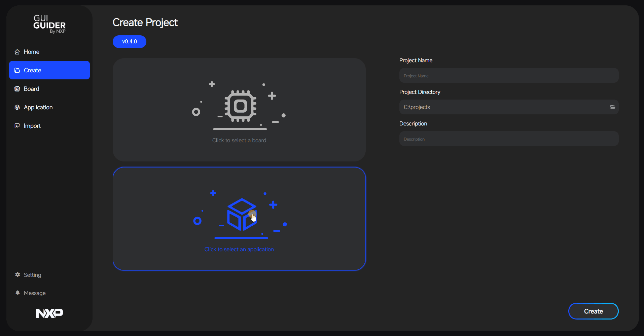Click the 'Description' label above the field
This screenshot has width=644, height=336.
pyautogui.click(x=413, y=123)
